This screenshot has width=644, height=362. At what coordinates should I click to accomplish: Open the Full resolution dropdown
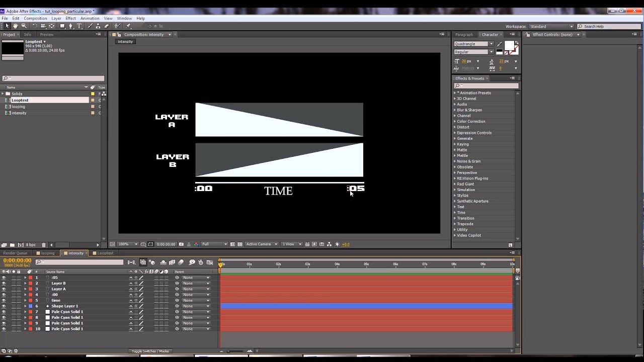214,244
